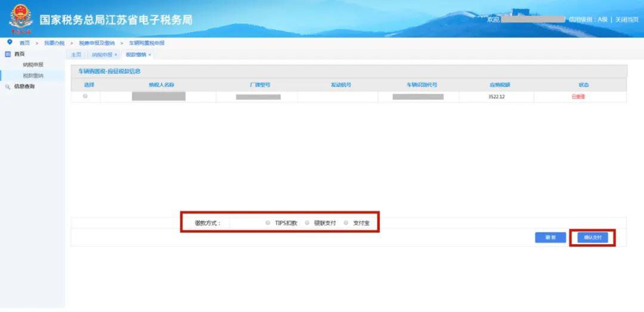Switch to the 税款缴纳 tab
This screenshot has width=644, height=312.
pyautogui.click(x=135, y=55)
